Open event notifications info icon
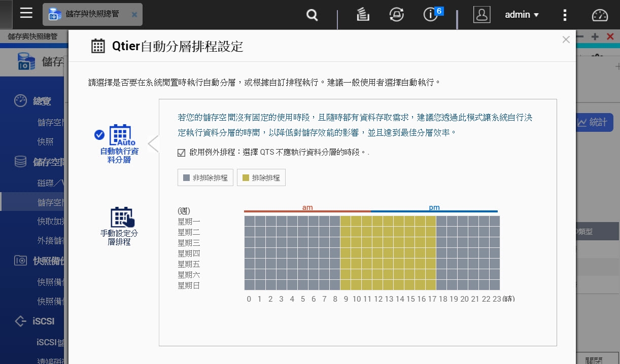This screenshot has height=364, width=620. coord(430,15)
